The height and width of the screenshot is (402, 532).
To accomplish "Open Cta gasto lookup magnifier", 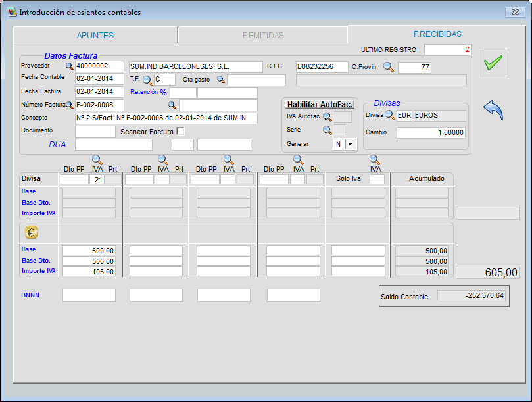I will tap(221, 80).
